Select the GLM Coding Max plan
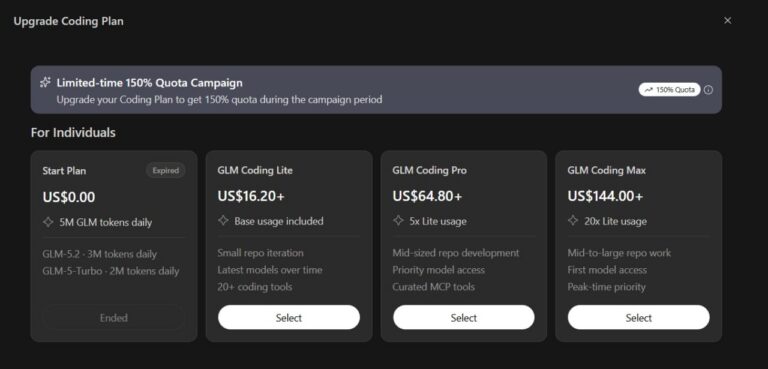Screen dimensions: 768x369 tap(639, 318)
